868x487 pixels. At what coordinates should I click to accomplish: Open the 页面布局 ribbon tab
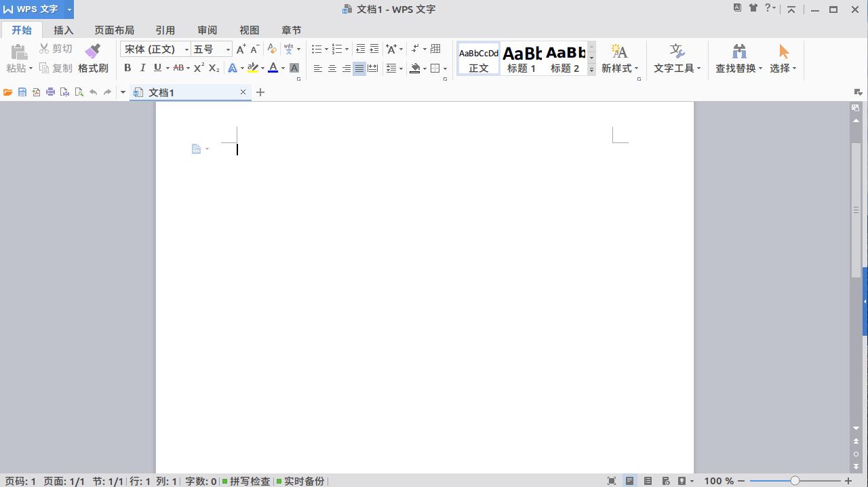point(114,31)
